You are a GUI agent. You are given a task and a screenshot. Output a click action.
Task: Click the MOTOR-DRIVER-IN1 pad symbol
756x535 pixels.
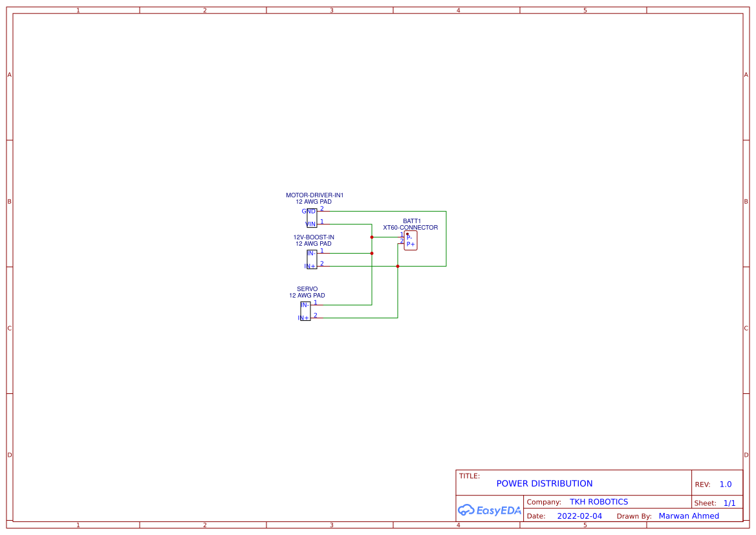coord(312,218)
